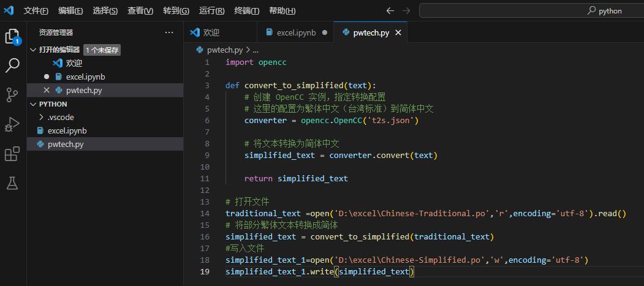This screenshot has width=644, height=286.
Task: Open the 文件(F) menu
Action: coord(36,11)
